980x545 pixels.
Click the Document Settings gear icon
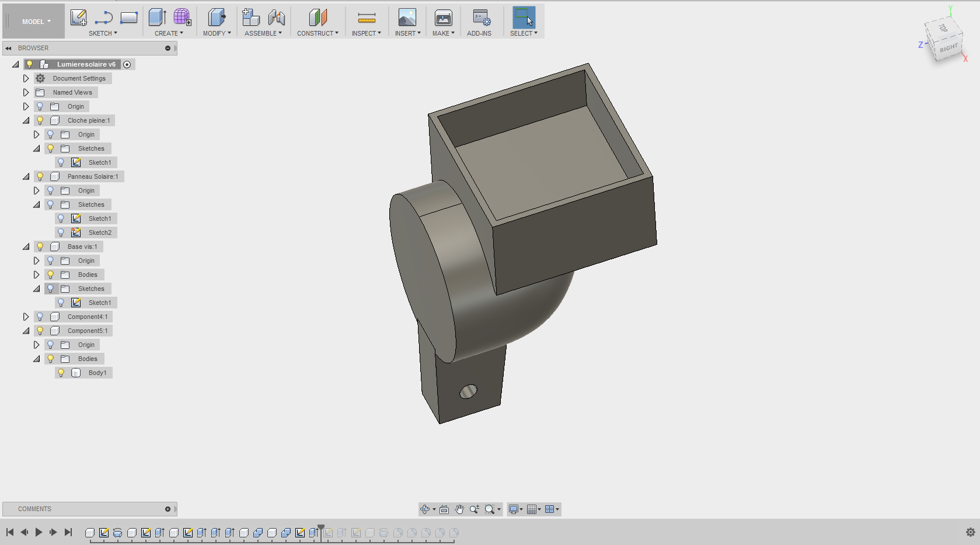click(40, 78)
